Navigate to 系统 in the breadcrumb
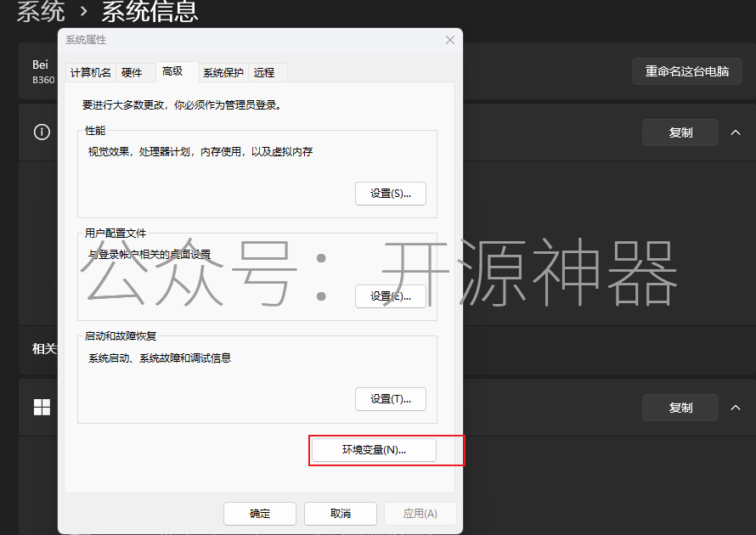 (x=41, y=12)
